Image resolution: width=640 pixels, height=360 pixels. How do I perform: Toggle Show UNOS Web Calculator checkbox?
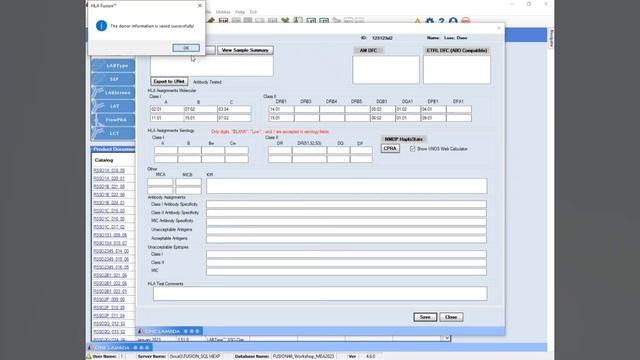pyautogui.click(x=413, y=149)
